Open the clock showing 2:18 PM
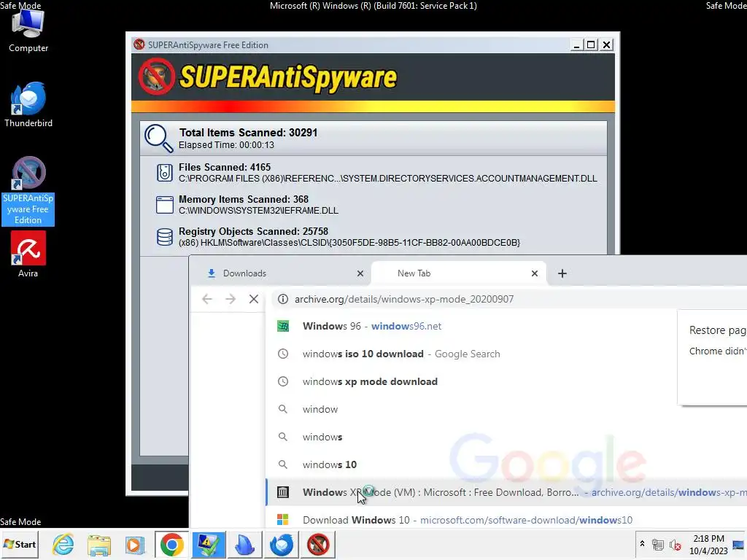The width and height of the screenshot is (747, 560). 708,544
